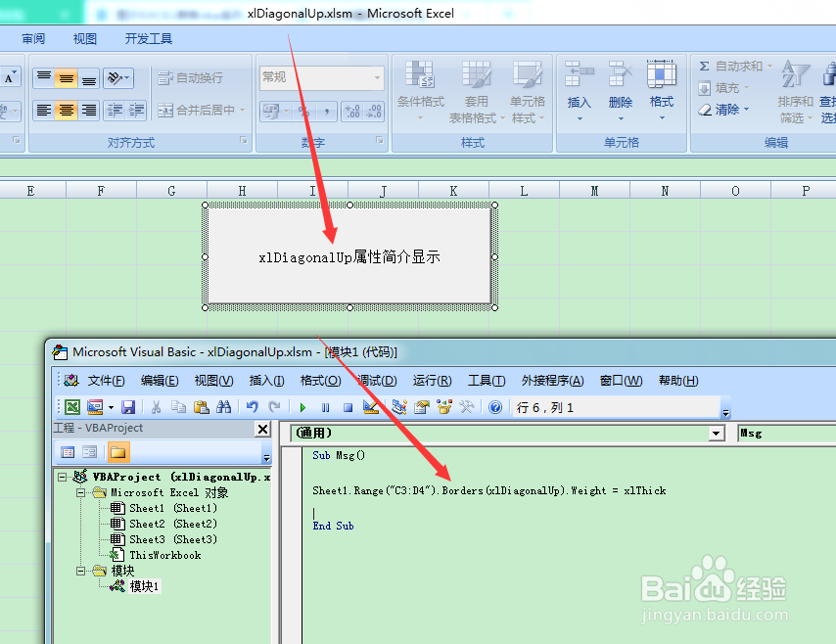Increase indent in Excel ribbon
The height and width of the screenshot is (644, 836).
(x=136, y=111)
